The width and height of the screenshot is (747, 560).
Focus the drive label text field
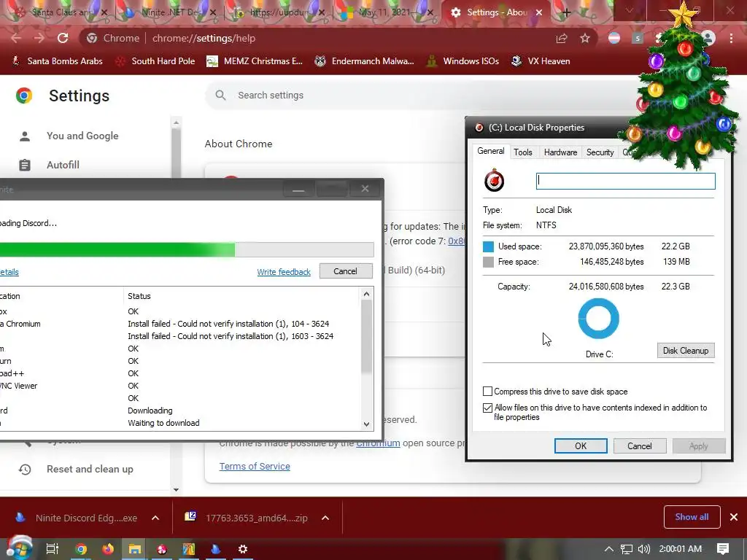(x=625, y=181)
